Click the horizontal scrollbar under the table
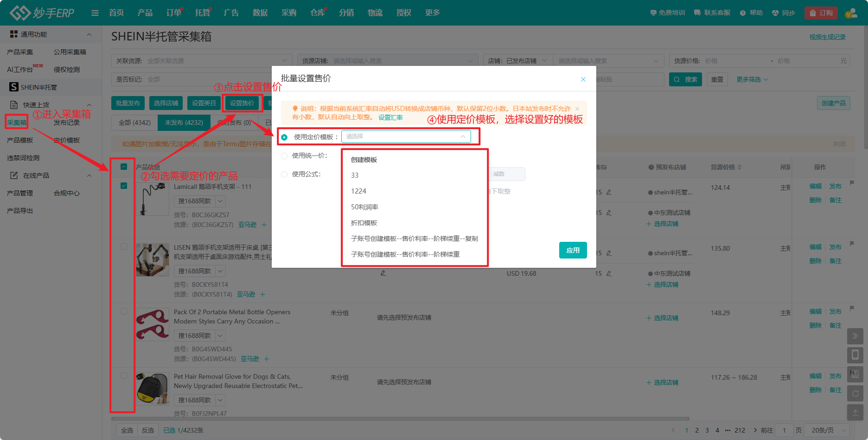 click(x=400, y=419)
